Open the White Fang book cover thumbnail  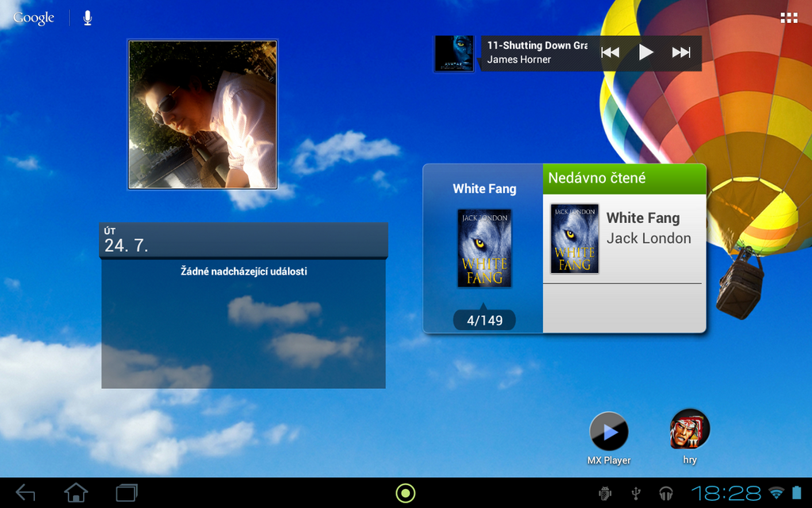coord(484,248)
